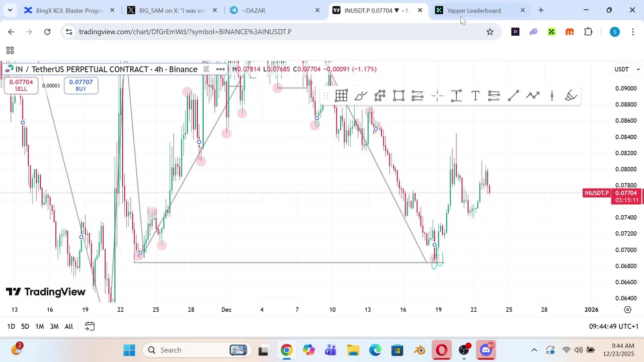This screenshot has height=362, width=644.
Task: Set time range to 5D
Action: pyautogui.click(x=25, y=326)
